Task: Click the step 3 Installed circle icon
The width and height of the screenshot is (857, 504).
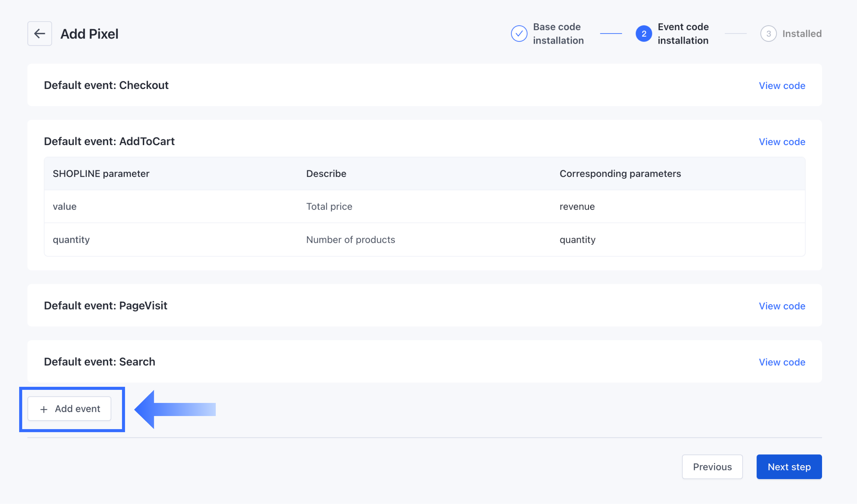Action: click(768, 34)
